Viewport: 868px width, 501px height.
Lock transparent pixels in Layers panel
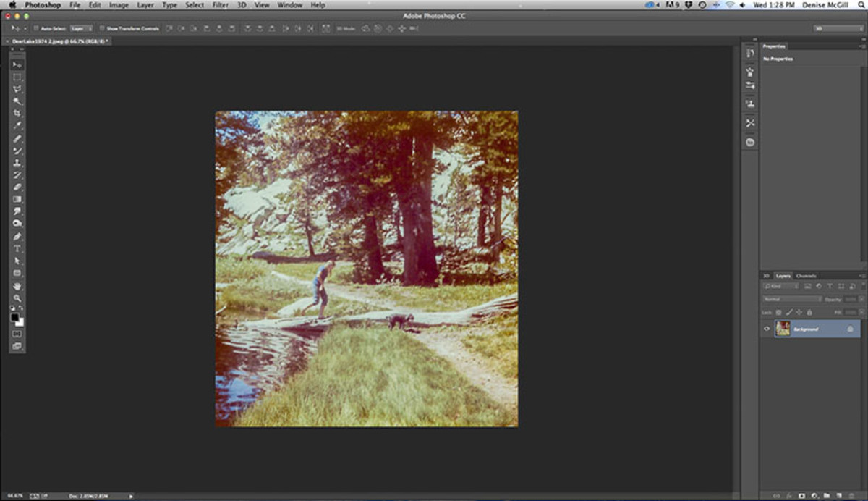point(779,312)
